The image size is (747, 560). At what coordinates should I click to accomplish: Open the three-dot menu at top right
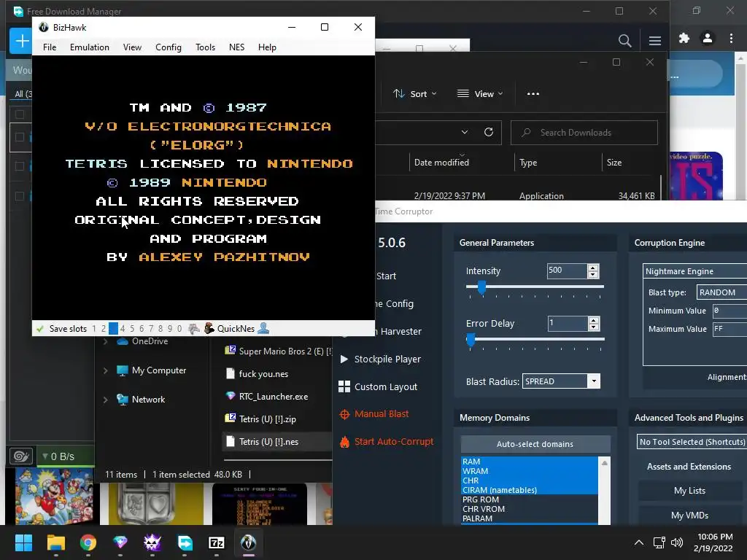coord(731,38)
